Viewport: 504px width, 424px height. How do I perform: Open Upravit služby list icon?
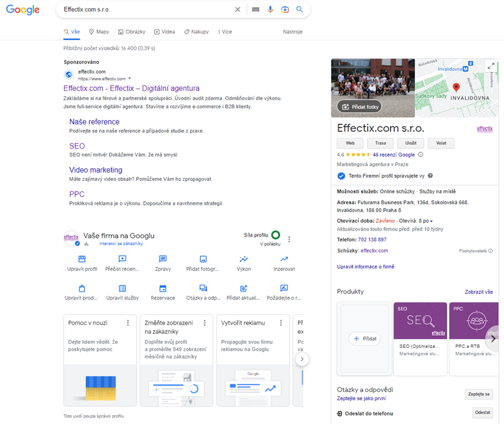pos(122,288)
